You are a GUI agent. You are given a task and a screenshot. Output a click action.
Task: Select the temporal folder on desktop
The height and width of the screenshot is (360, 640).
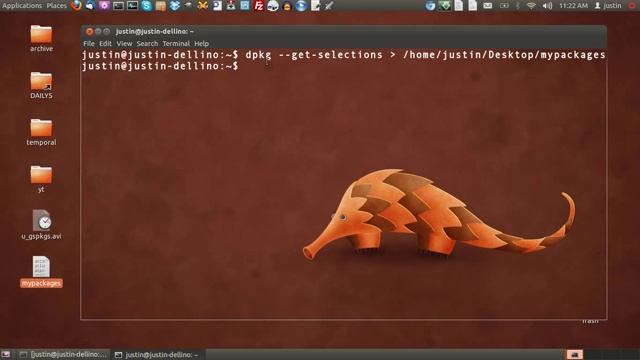pos(41,132)
